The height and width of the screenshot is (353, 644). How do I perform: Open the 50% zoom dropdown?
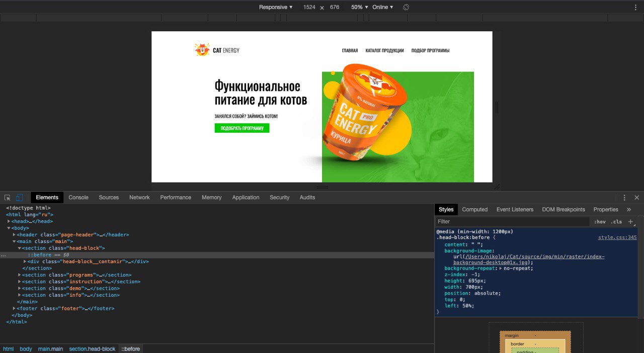pos(360,7)
